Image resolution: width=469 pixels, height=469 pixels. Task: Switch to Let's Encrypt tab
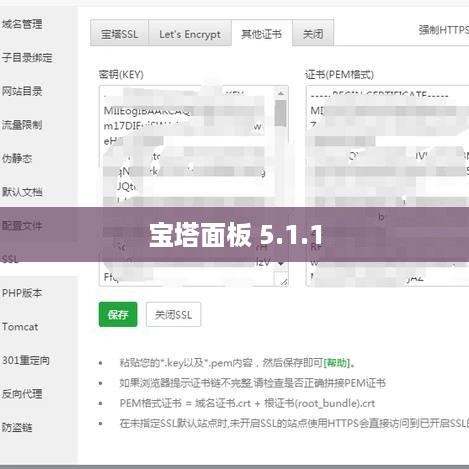(190, 34)
